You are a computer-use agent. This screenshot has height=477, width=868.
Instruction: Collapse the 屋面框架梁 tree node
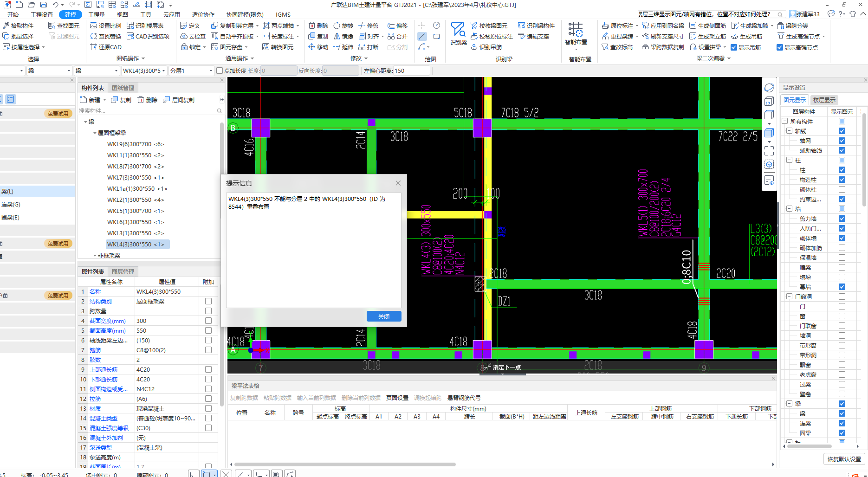(x=95, y=133)
